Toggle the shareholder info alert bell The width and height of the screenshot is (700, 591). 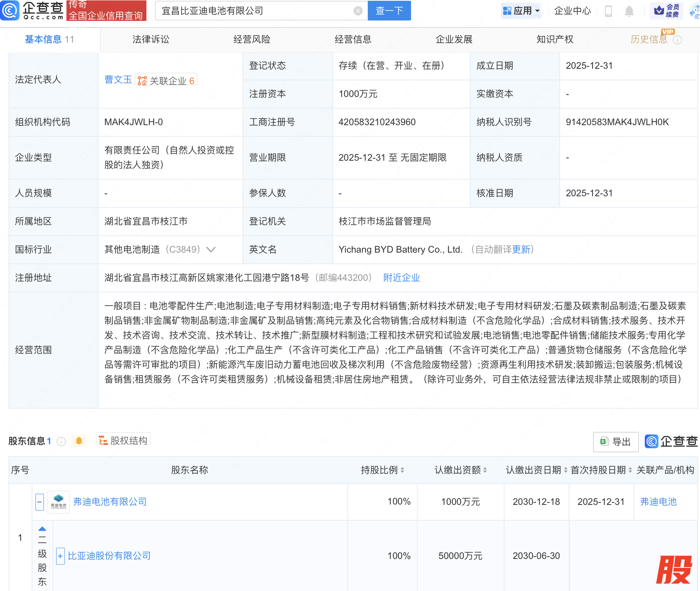point(79,441)
